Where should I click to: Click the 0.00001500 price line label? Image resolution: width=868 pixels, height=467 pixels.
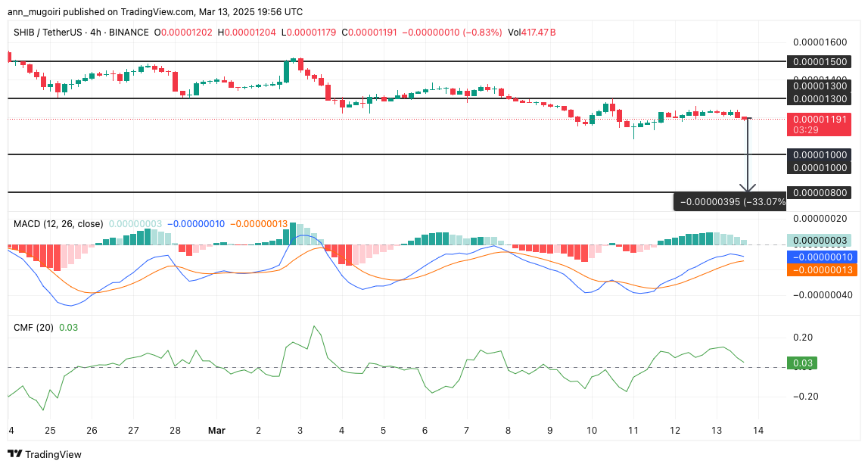point(820,62)
